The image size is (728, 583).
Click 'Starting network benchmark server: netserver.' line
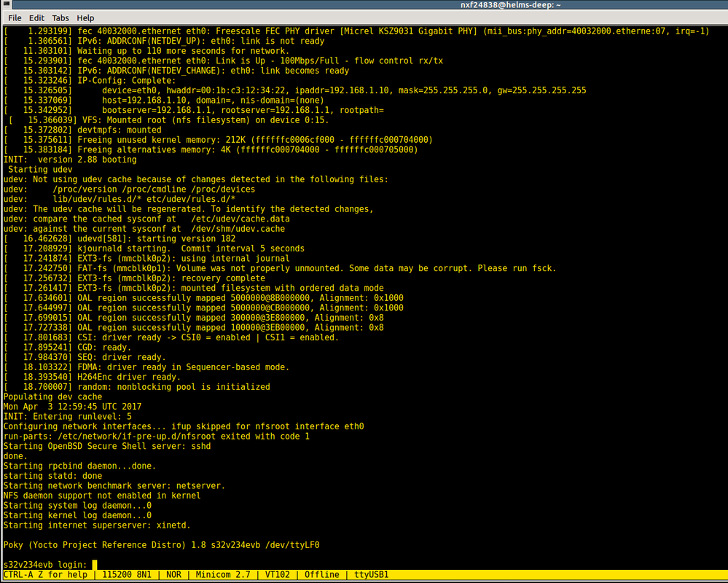[x=114, y=486]
